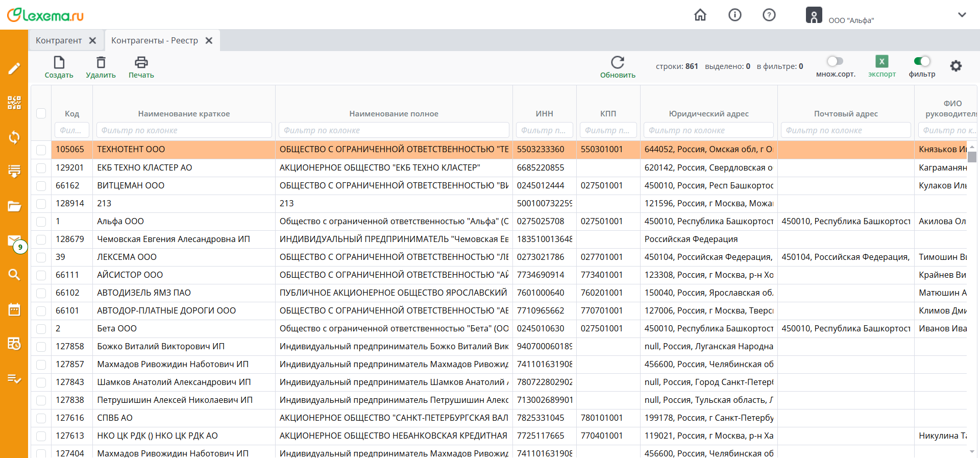Click the Наименование полное filter field

click(x=394, y=130)
